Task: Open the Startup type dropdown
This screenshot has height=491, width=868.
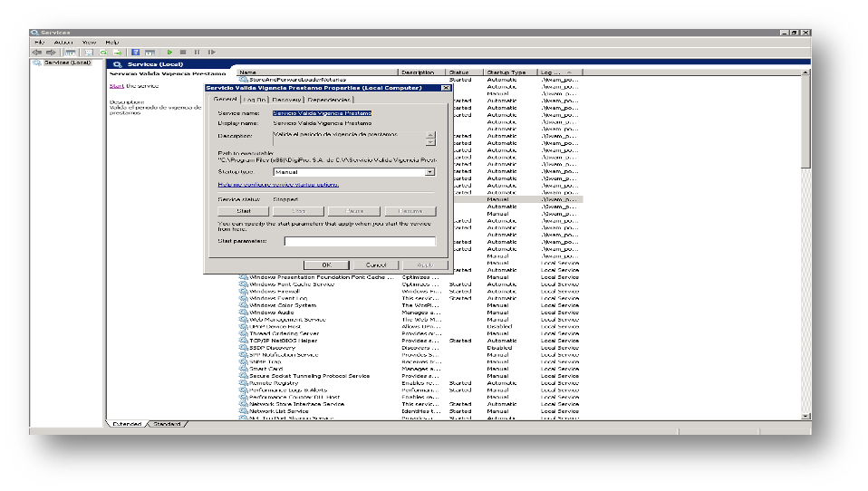Action: [429, 171]
